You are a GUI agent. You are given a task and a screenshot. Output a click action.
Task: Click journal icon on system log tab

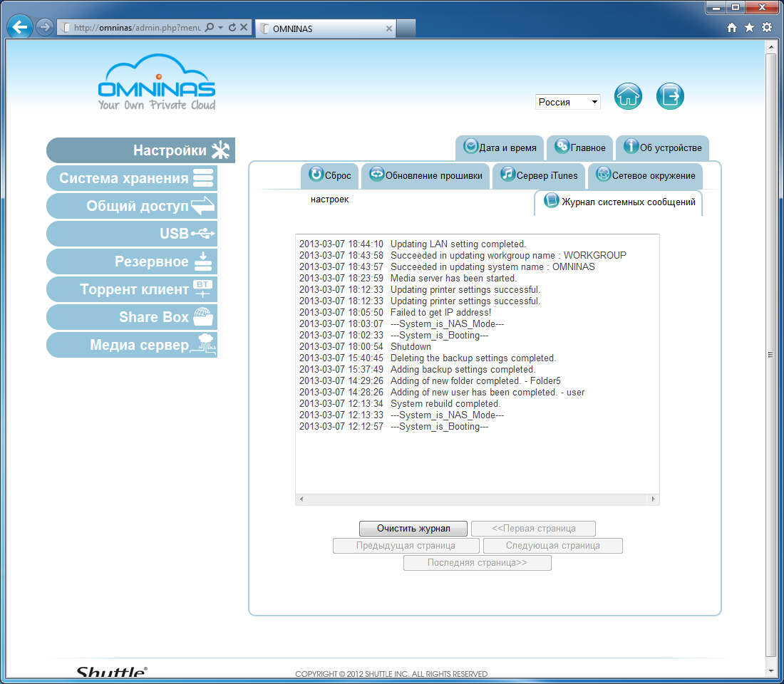551,200
